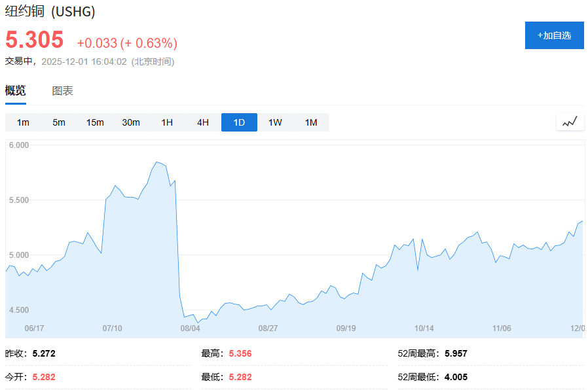Click the 纽约铜 (USHG) title

pos(50,11)
